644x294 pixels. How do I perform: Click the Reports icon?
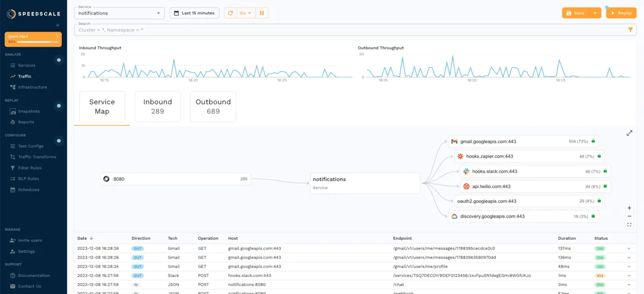click(x=13, y=122)
